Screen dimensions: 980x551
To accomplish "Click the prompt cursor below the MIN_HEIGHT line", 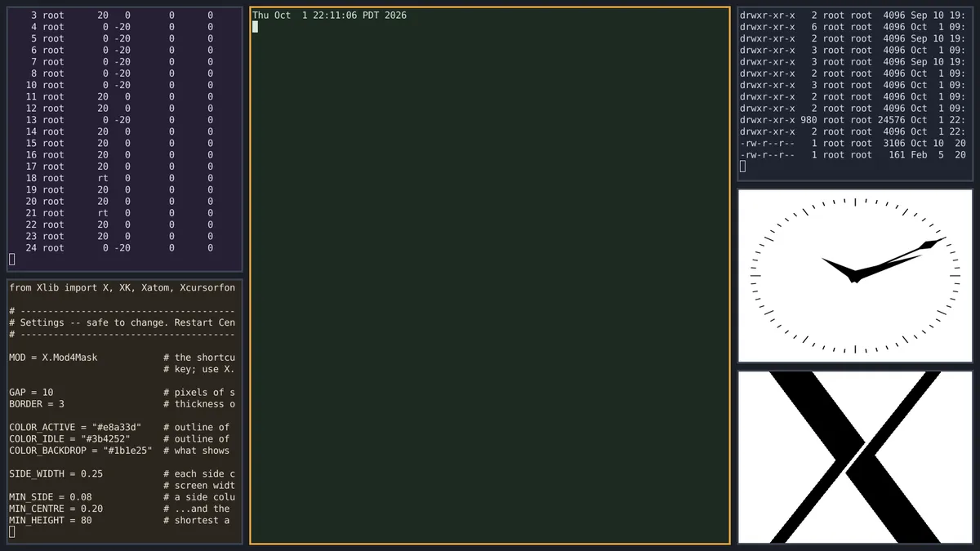I will tap(11, 532).
